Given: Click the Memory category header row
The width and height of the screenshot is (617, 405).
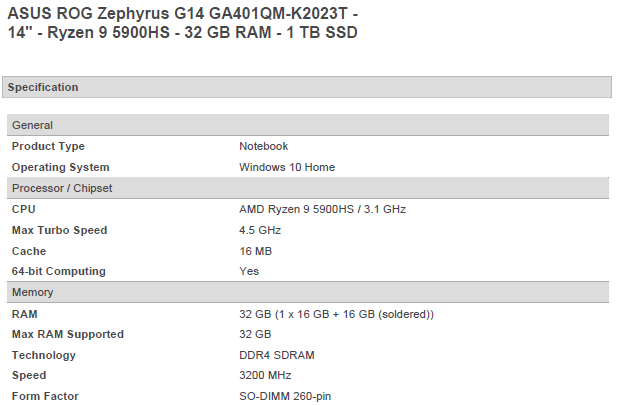Looking at the screenshot, I should [32, 292].
